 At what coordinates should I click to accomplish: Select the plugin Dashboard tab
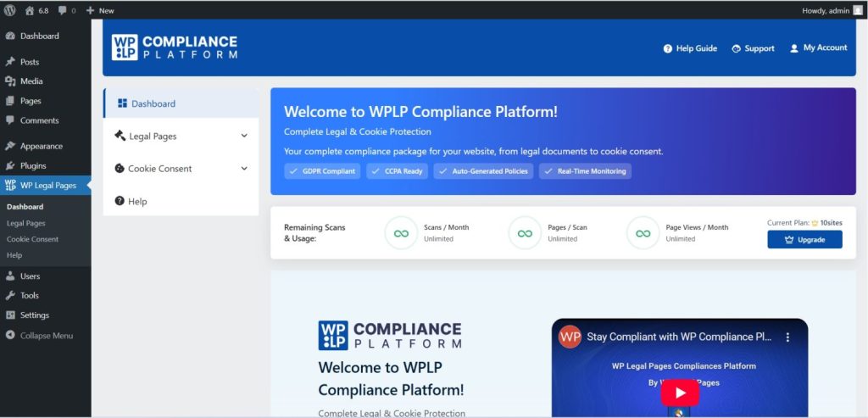coord(181,103)
